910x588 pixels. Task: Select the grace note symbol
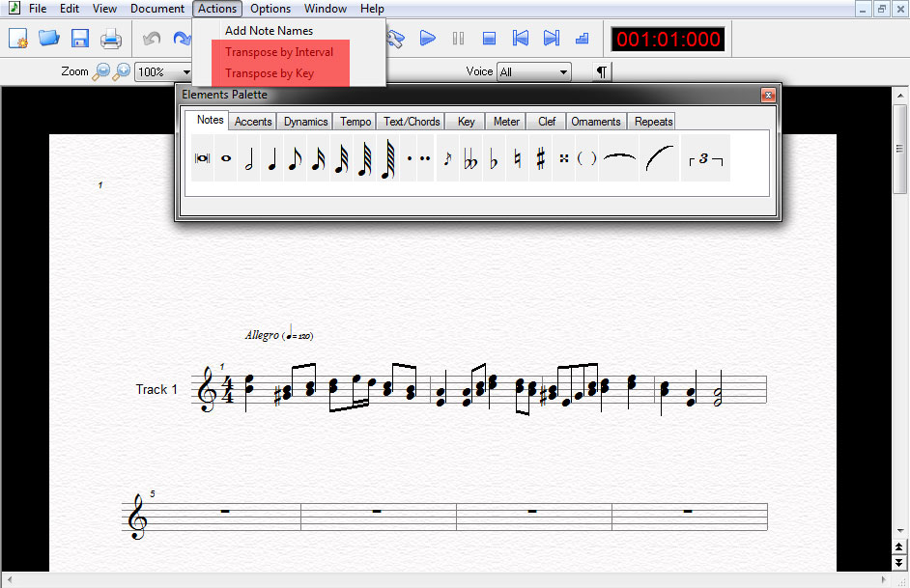447,158
